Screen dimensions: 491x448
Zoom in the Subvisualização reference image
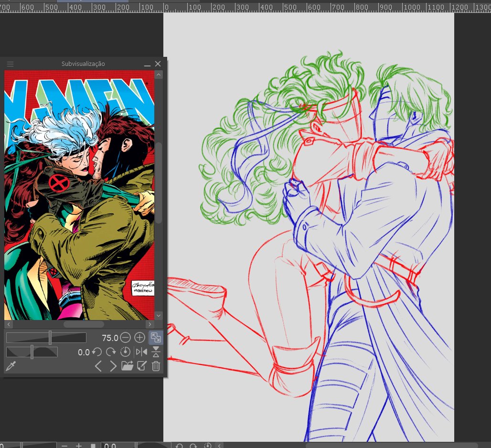[x=139, y=338]
